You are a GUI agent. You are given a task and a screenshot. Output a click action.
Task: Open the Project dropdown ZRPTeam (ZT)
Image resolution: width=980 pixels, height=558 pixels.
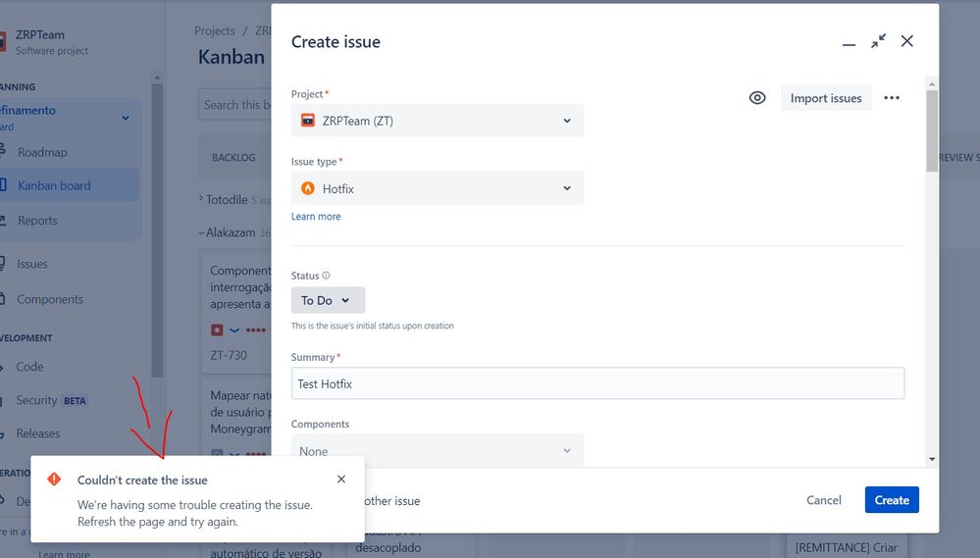tap(437, 121)
